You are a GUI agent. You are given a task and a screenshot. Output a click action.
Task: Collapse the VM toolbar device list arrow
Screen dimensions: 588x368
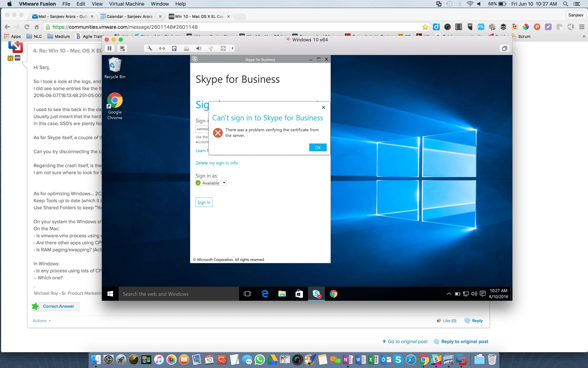232,48
